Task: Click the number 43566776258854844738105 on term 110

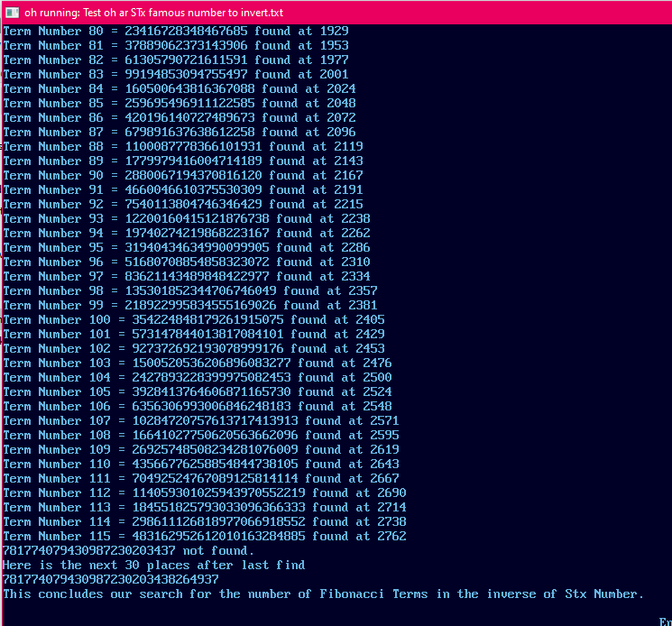Action: point(216,464)
